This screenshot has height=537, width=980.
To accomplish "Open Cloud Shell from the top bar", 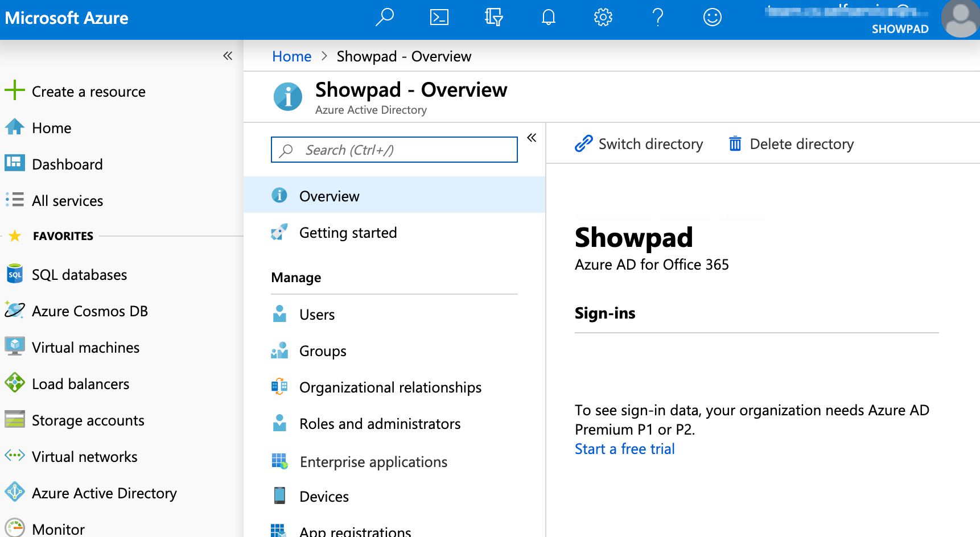I will (x=439, y=18).
